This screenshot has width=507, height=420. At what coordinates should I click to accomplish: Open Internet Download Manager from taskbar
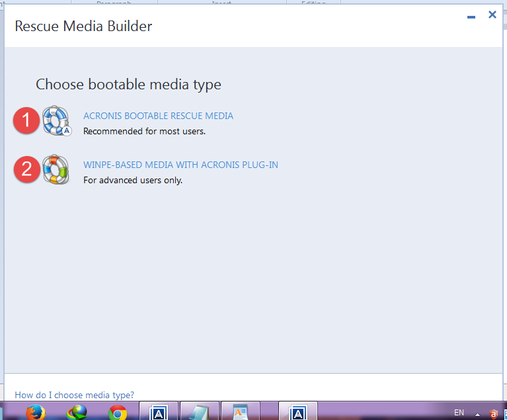coord(77,412)
